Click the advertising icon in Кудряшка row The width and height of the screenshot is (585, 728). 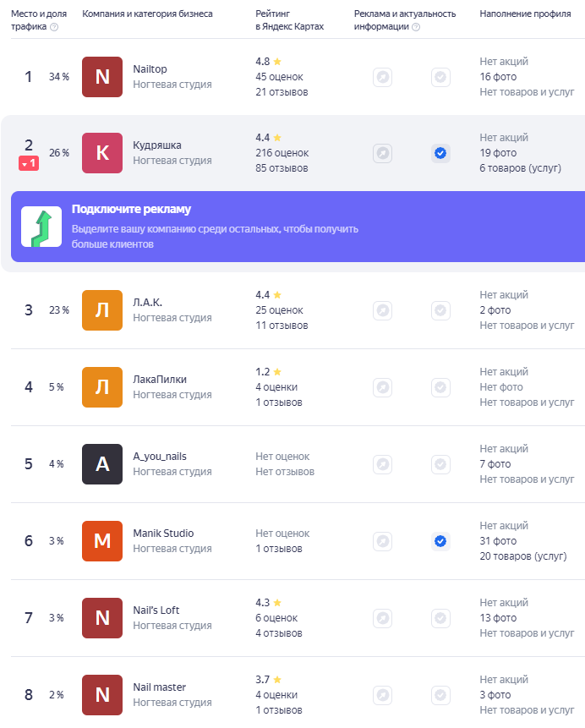point(383,153)
